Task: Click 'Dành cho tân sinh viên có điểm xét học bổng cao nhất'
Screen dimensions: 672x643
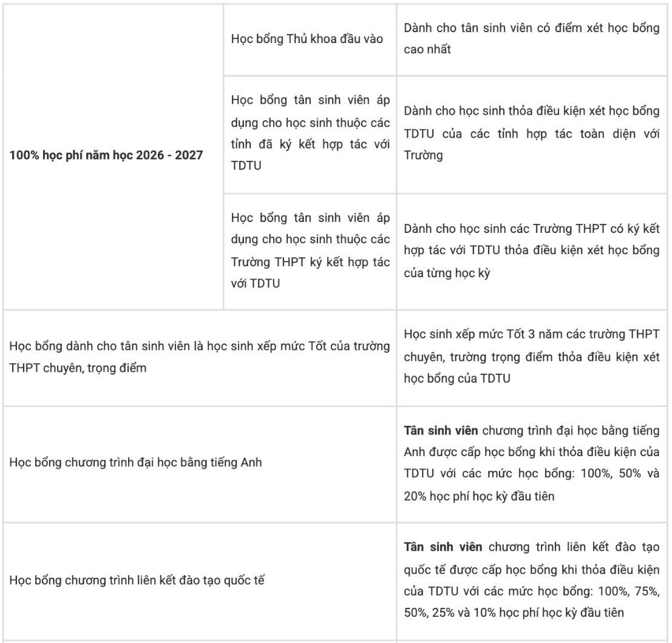Action: (x=531, y=39)
